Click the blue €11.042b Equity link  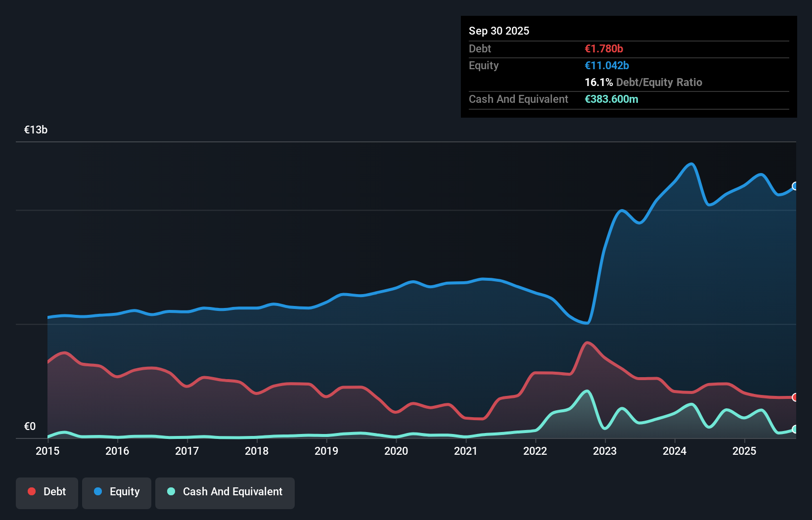607,65
